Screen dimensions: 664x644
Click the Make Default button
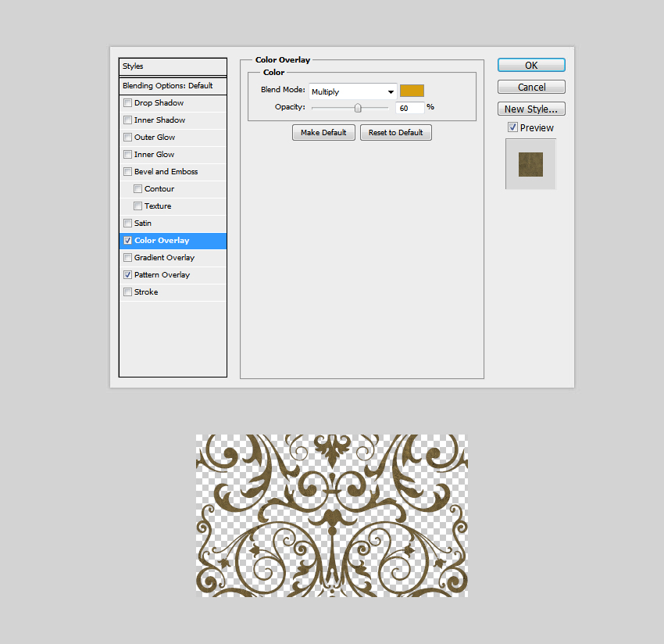coord(323,133)
